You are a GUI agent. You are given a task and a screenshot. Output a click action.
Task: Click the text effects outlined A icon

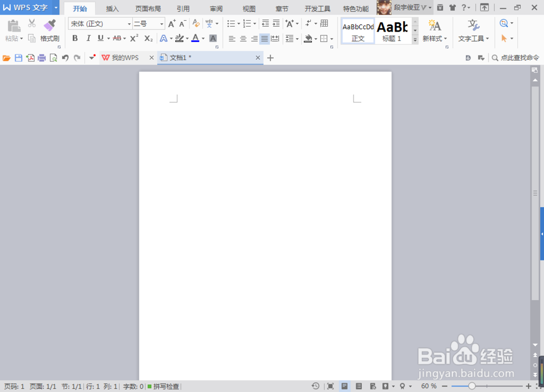(x=163, y=38)
